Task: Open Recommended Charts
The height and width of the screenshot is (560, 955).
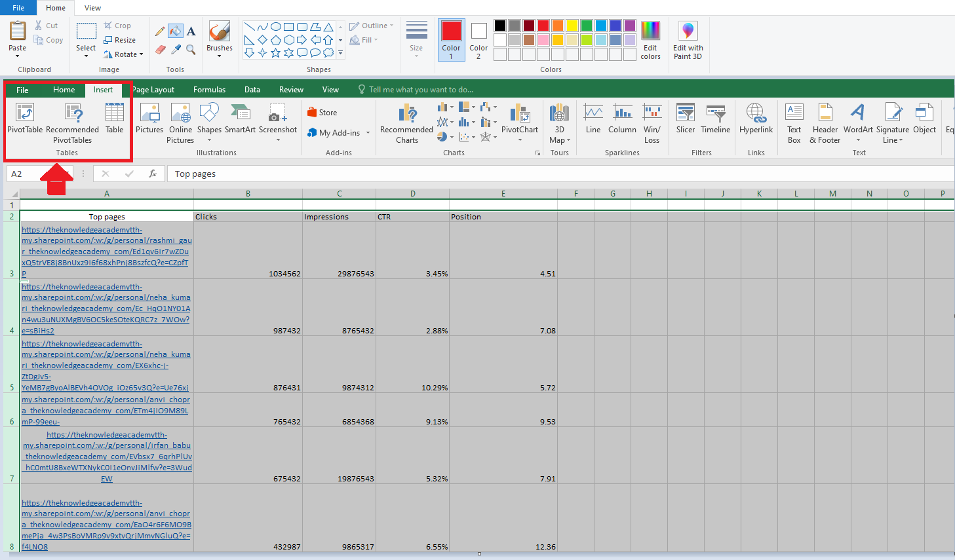Action: (406, 121)
